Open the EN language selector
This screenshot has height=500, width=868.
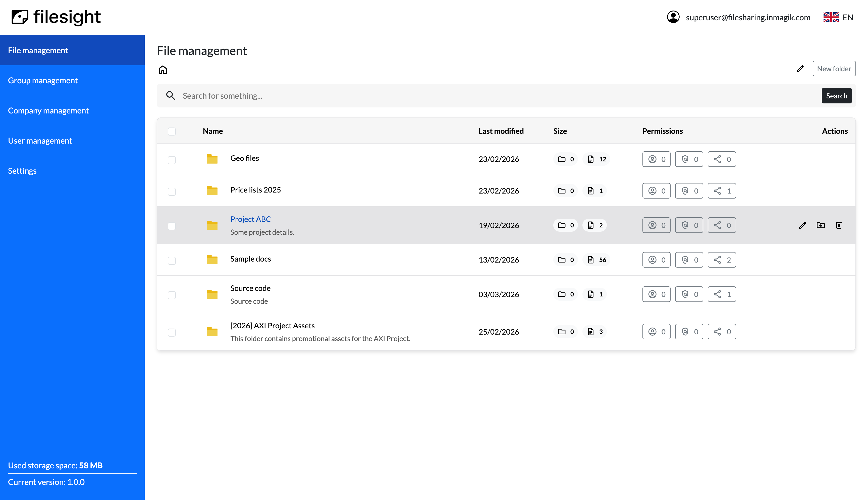[838, 17]
